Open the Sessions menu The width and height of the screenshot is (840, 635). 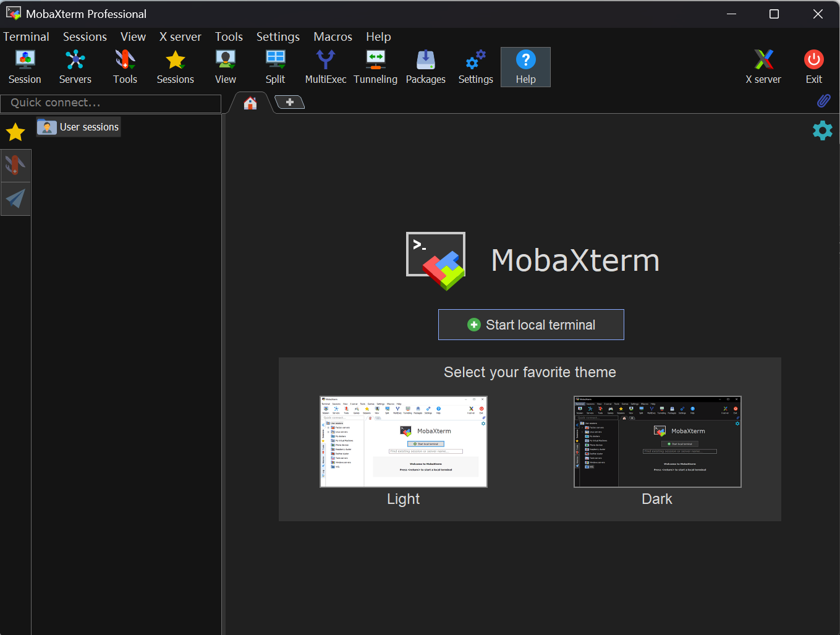click(x=85, y=36)
